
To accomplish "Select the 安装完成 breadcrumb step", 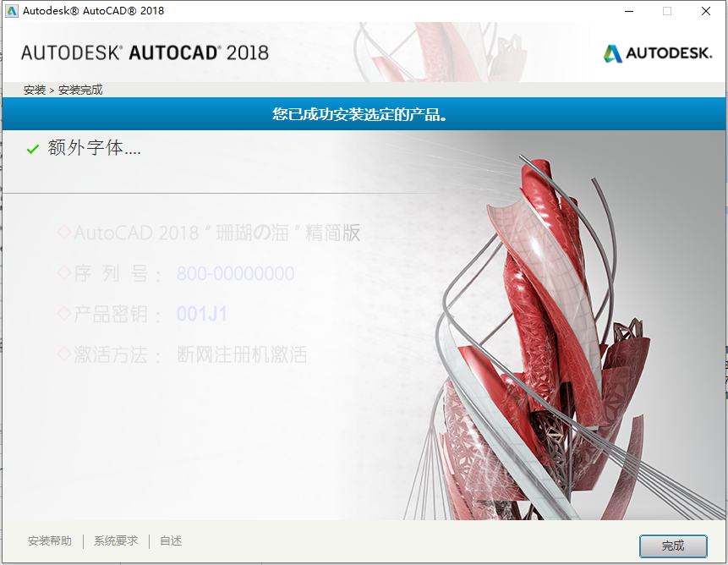I will 80,89.
